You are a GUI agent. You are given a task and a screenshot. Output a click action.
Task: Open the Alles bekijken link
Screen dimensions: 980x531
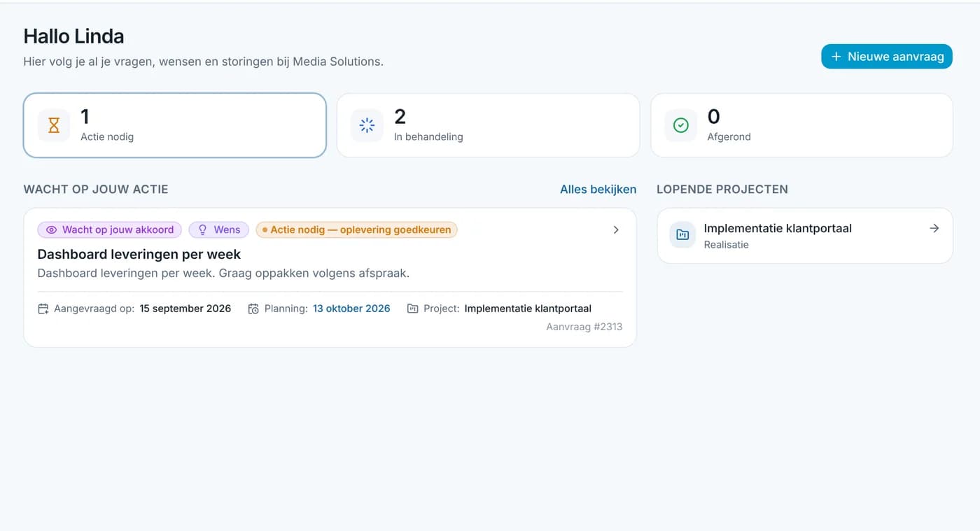click(x=598, y=189)
